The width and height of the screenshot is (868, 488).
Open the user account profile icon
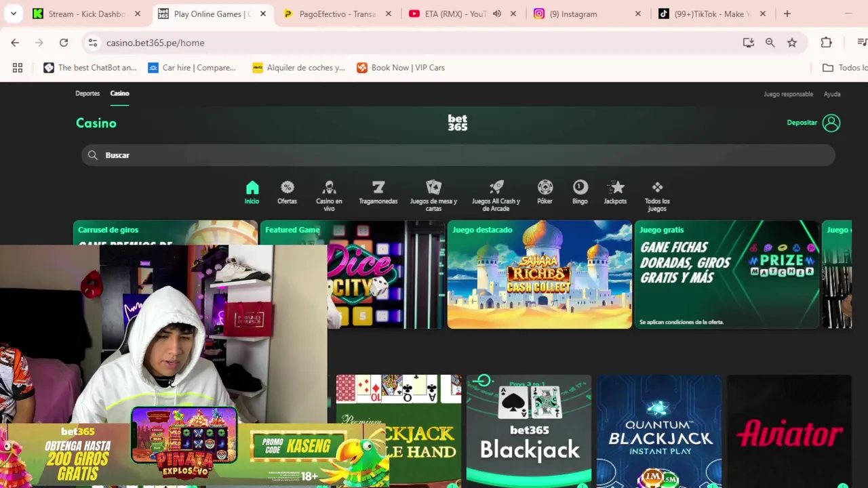point(831,123)
